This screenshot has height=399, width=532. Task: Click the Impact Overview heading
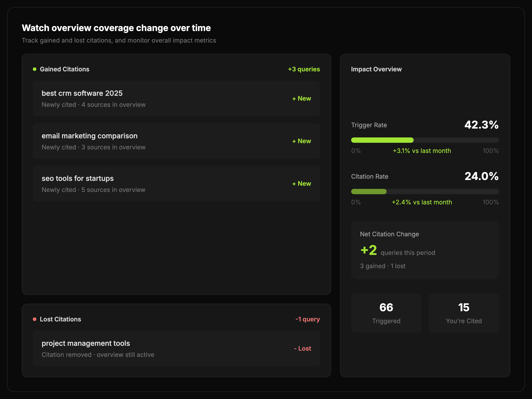[376, 69]
